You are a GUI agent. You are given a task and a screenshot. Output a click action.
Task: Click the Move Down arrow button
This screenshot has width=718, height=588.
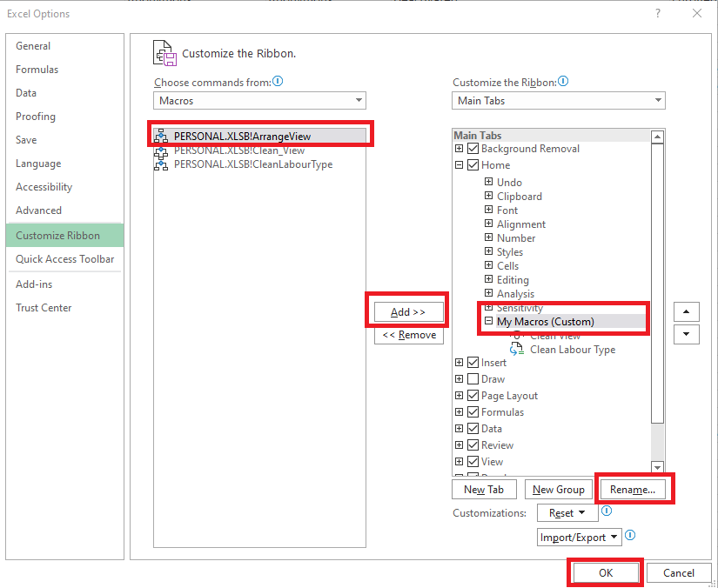coord(687,334)
